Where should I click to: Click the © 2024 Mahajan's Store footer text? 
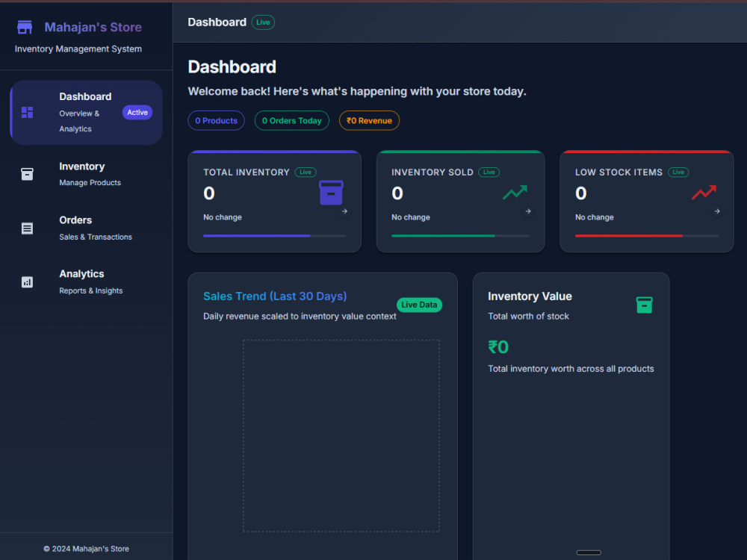(86, 549)
